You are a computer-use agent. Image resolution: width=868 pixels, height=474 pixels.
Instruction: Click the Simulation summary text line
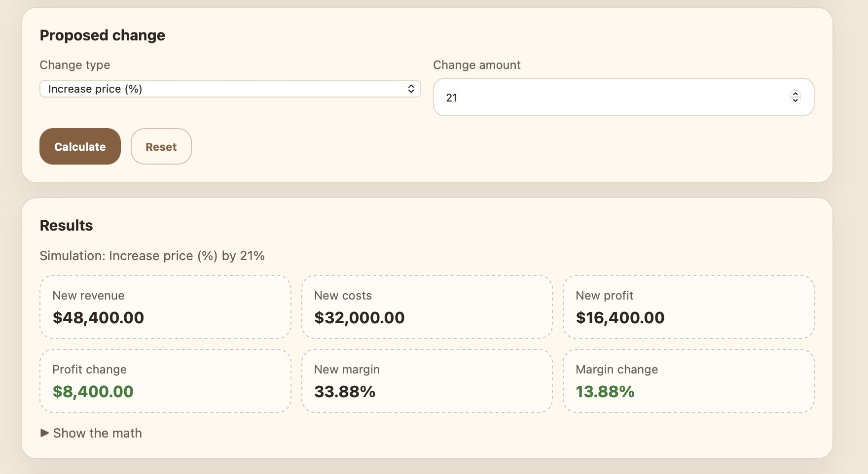point(152,256)
